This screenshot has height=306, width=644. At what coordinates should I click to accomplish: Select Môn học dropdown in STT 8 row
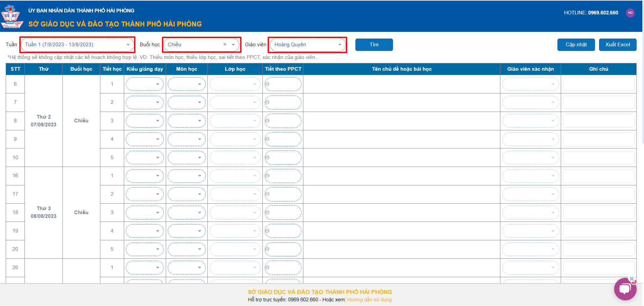pyautogui.click(x=187, y=121)
